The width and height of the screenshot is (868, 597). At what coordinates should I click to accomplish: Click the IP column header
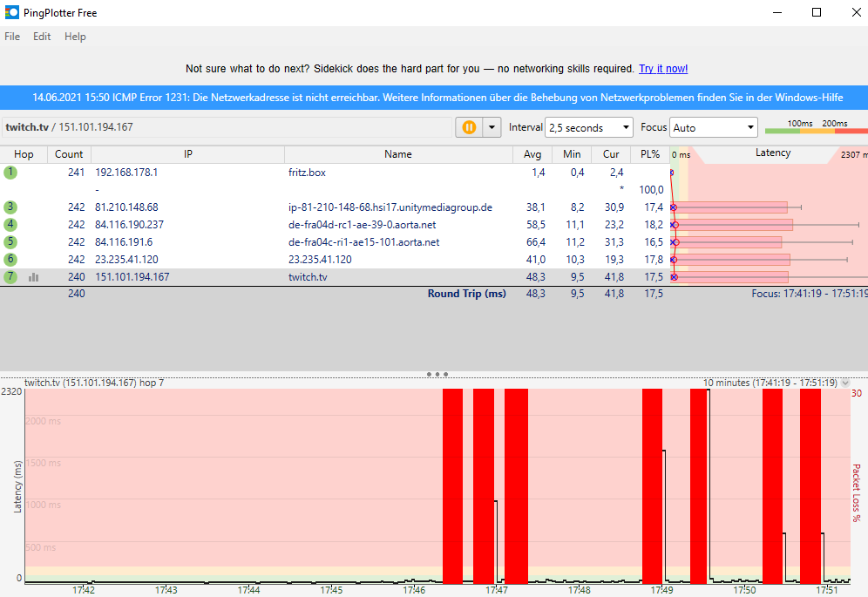[x=187, y=154]
